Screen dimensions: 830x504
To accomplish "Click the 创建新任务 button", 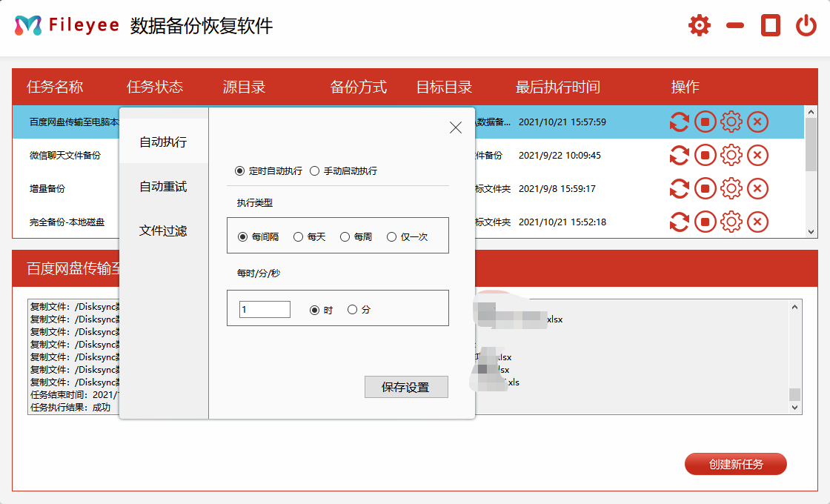I will click(735, 464).
